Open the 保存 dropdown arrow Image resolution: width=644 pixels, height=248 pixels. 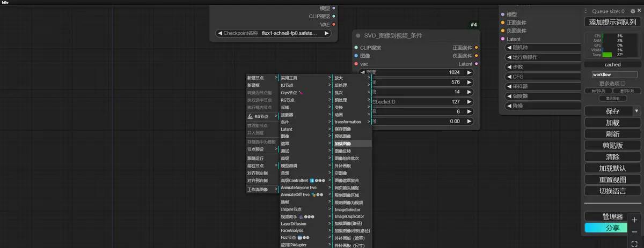[x=636, y=111]
